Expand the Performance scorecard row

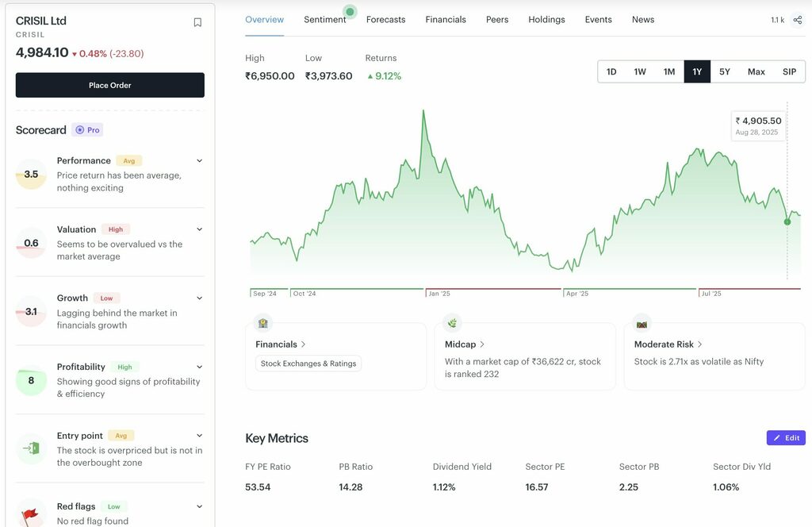click(x=199, y=160)
